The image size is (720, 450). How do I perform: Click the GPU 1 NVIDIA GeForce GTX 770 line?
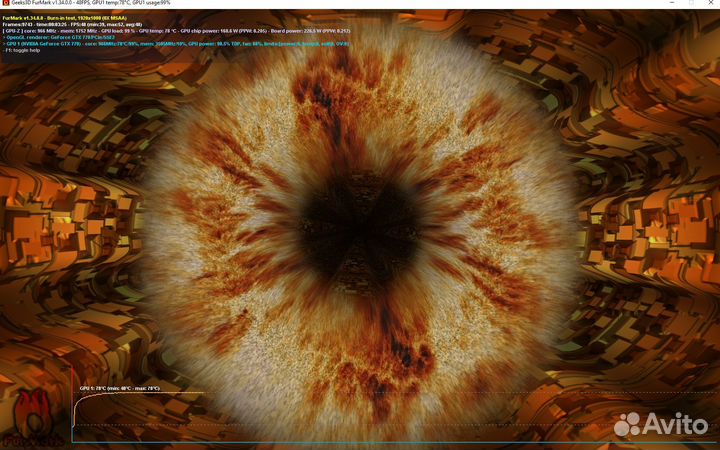click(176, 44)
